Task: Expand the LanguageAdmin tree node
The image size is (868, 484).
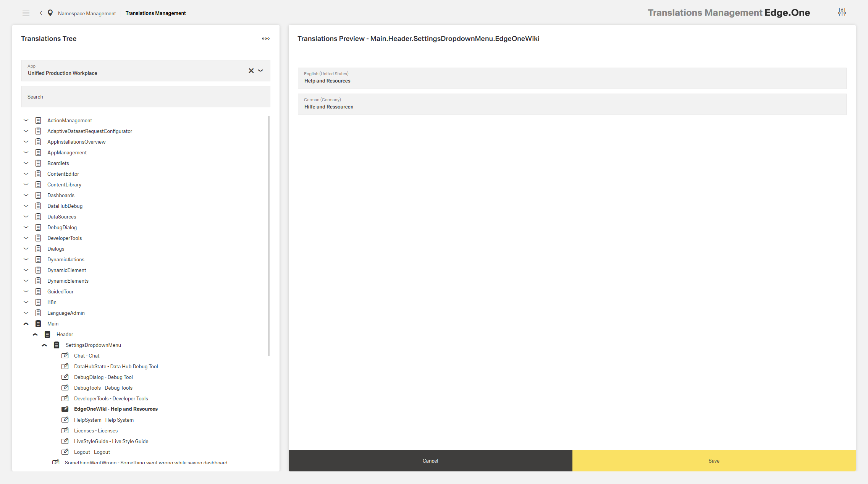Action: coord(26,313)
